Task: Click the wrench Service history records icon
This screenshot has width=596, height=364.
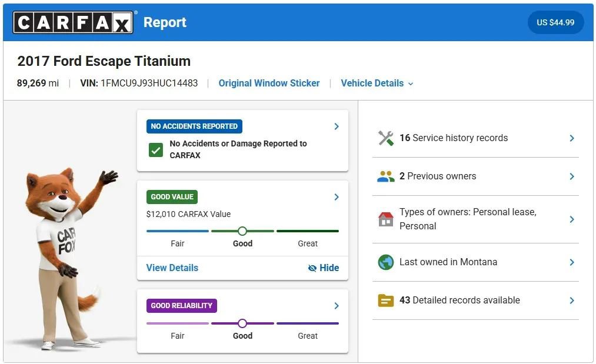Action: click(x=387, y=138)
